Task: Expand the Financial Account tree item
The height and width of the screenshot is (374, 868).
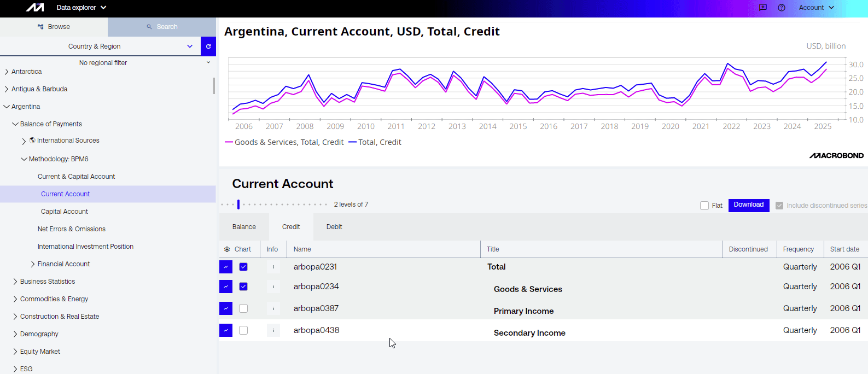Action: [x=33, y=264]
